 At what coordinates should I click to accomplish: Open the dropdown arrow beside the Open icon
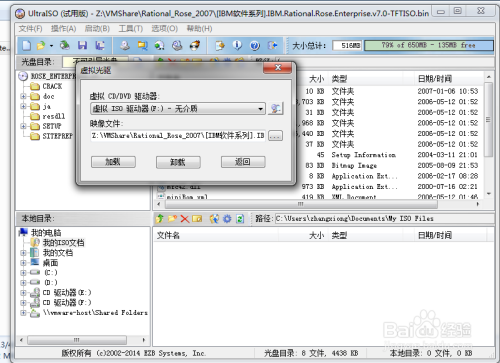click(51, 46)
